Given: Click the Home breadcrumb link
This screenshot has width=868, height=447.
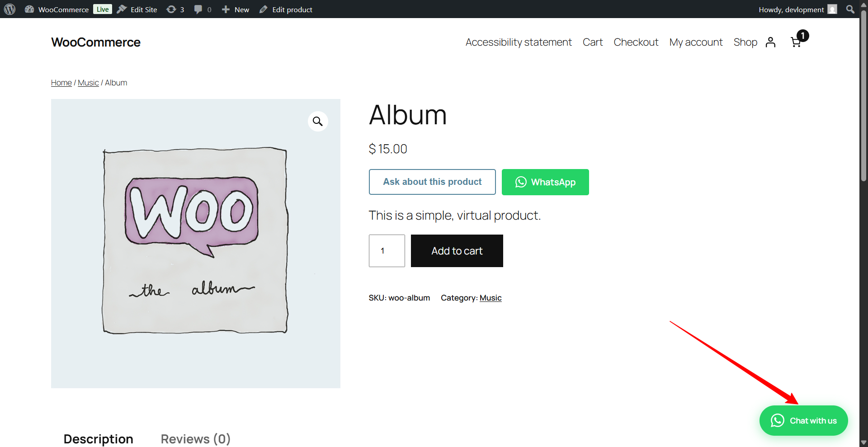Looking at the screenshot, I should [61, 83].
